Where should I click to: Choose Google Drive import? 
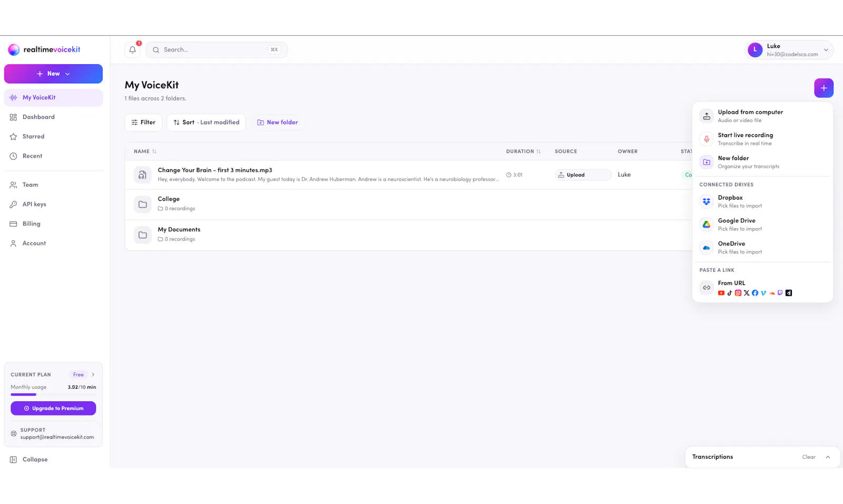click(762, 225)
